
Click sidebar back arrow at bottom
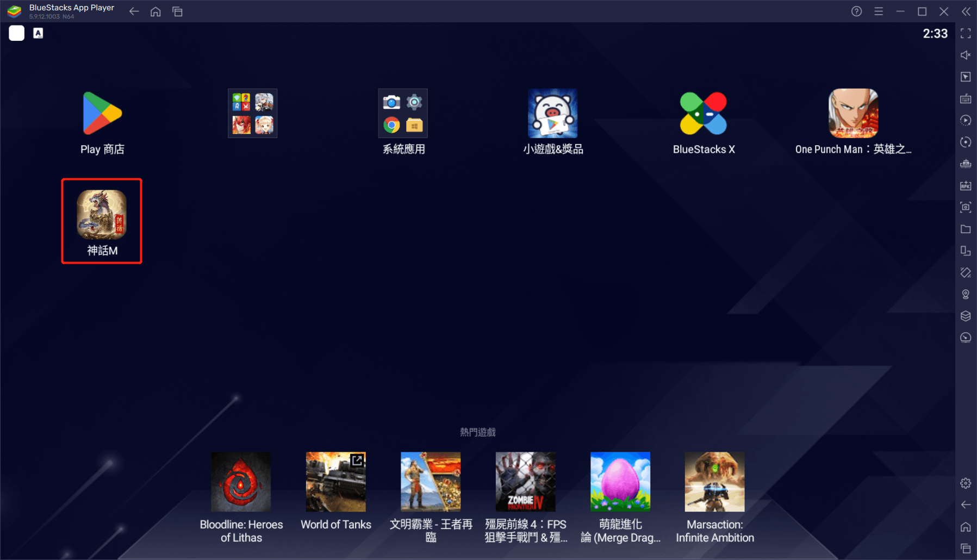[966, 505]
